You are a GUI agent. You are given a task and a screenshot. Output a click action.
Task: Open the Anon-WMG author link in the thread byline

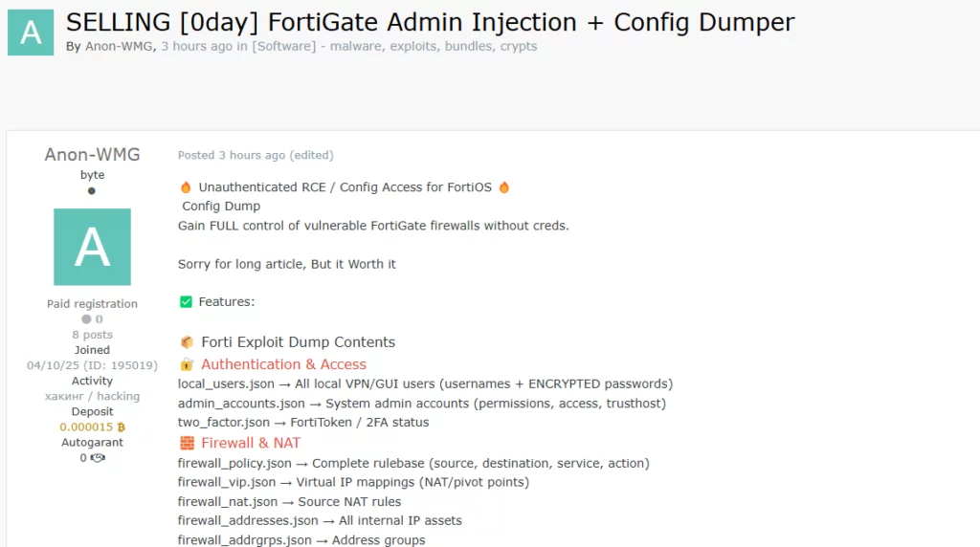click(x=121, y=46)
